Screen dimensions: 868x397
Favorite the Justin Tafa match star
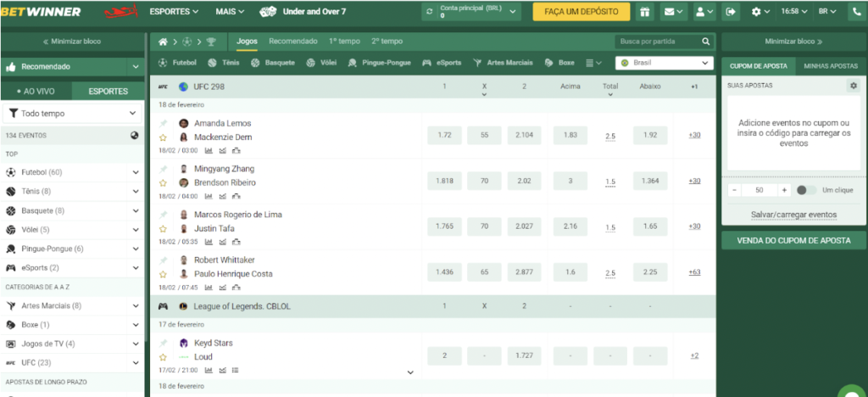(x=163, y=228)
